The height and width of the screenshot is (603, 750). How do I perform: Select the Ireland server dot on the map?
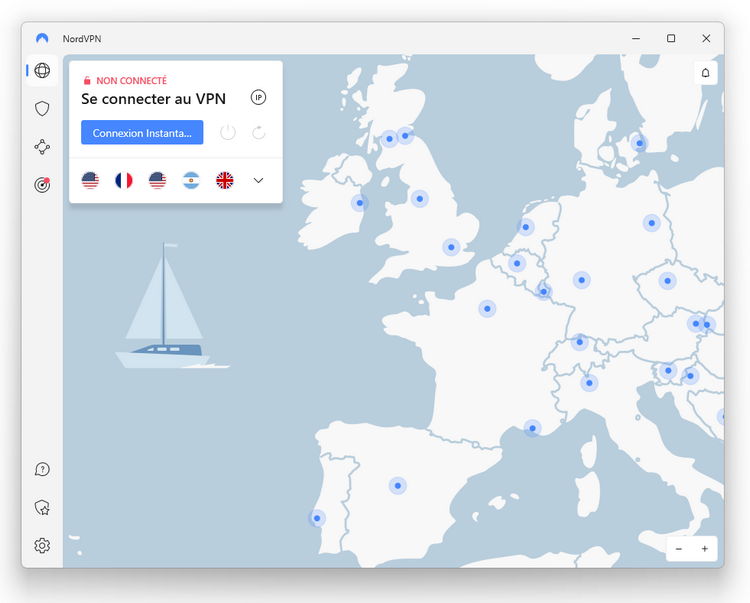360,203
